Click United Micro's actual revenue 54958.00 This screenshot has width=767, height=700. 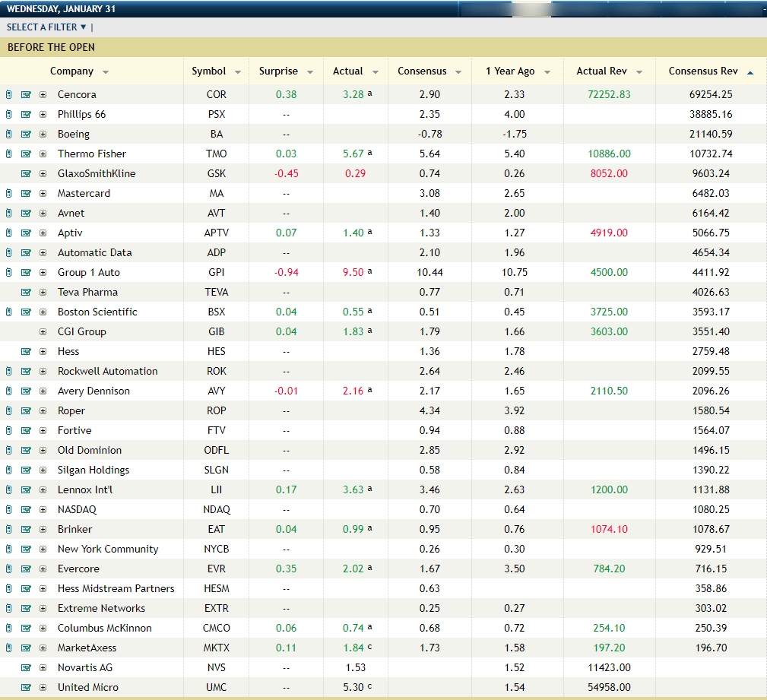point(609,687)
